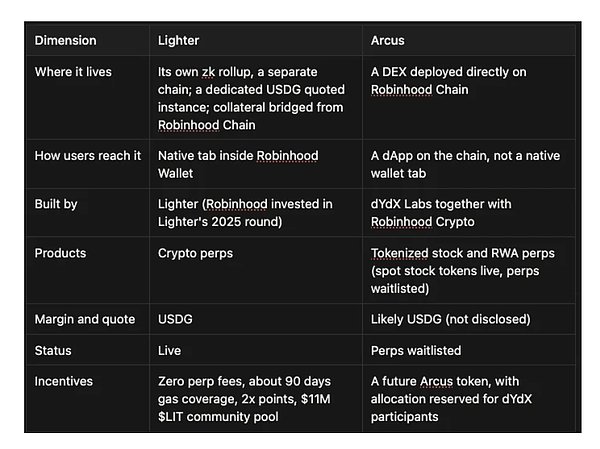Select the Arcus column header
This screenshot has height=449, width=600.
(387, 41)
